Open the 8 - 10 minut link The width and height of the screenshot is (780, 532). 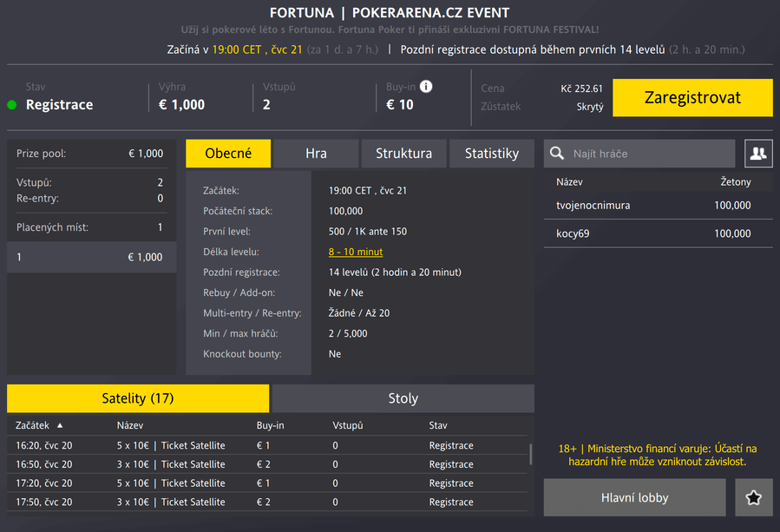356,252
